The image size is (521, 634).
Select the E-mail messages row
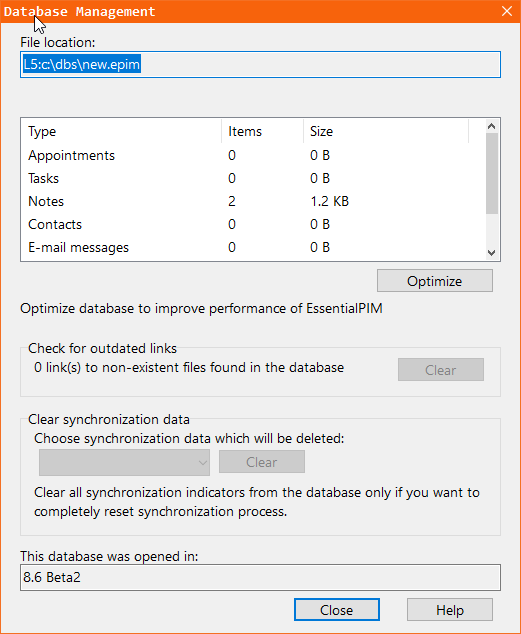tap(253, 247)
